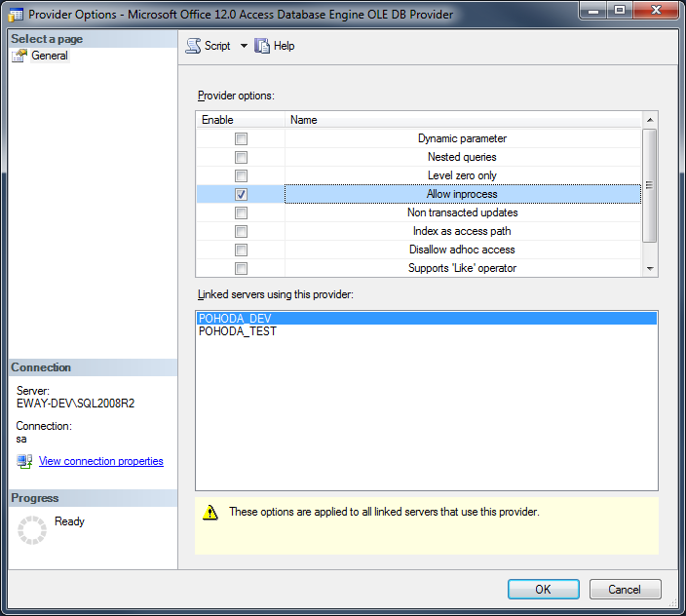Click the Connection section heading

pyautogui.click(x=41, y=367)
